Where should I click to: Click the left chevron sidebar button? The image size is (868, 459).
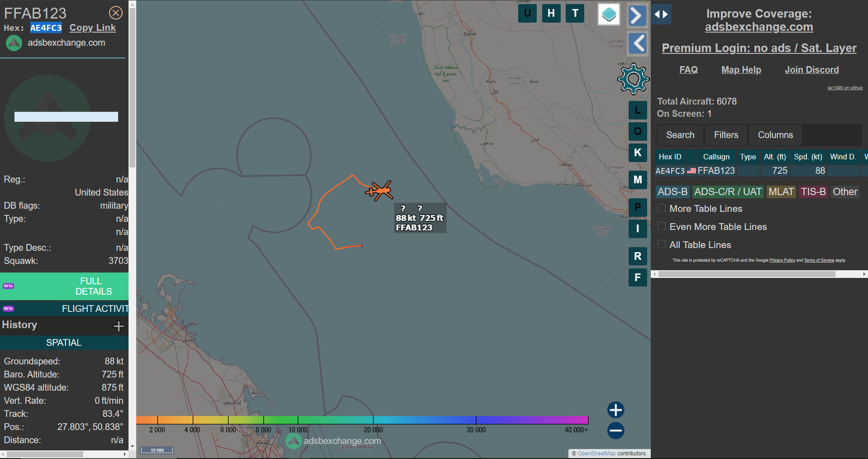click(x=638, y=44)
